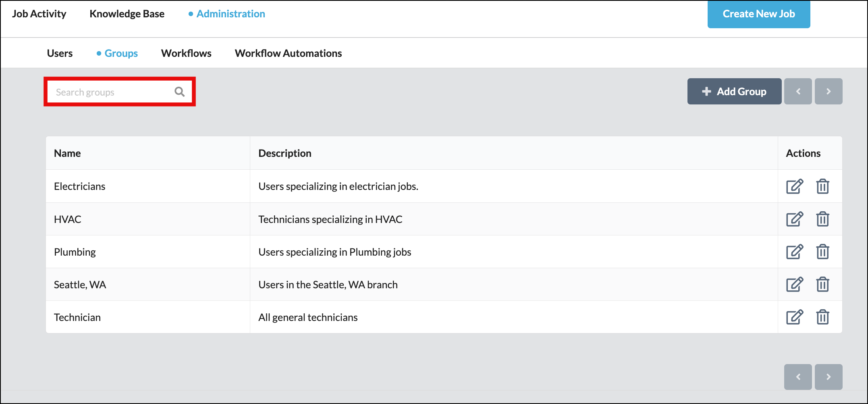The height and width of the screenshot is (404, 868).
Task: Go to Workflows sub-tab
Action: (x=186, y=53)
